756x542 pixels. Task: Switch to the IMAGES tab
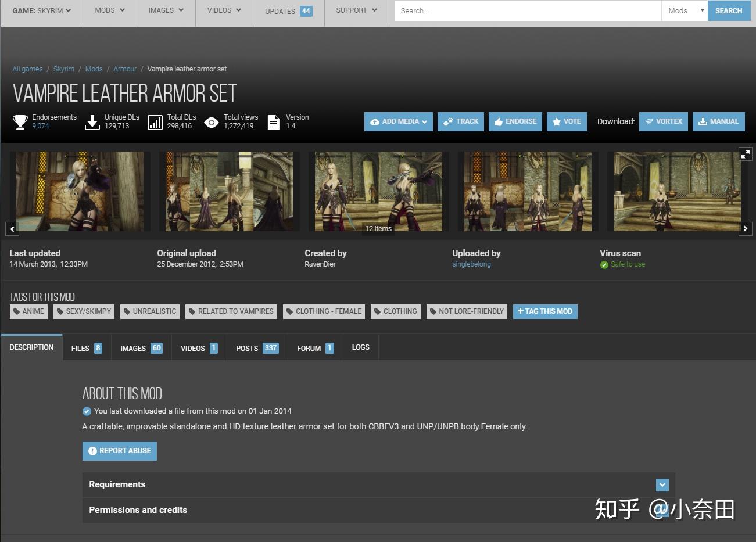pyautogui.click(x=141, y=348)
